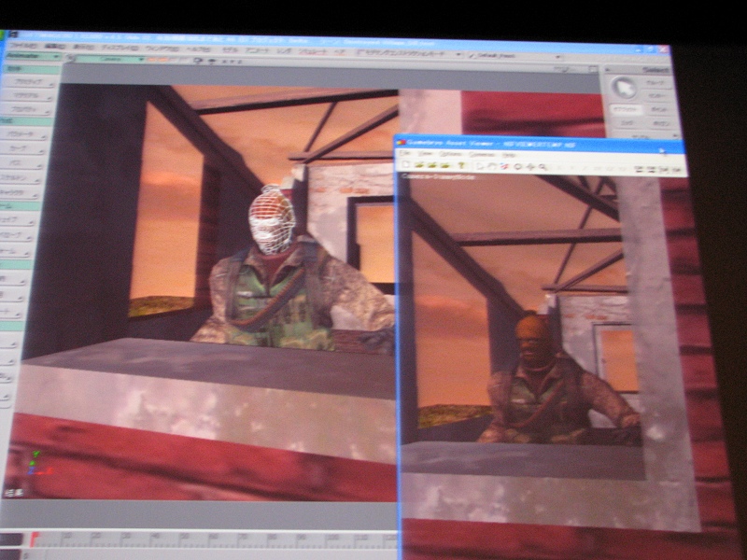Open the ヘルプ menu in the main window
747x560 pixels.
198,49
